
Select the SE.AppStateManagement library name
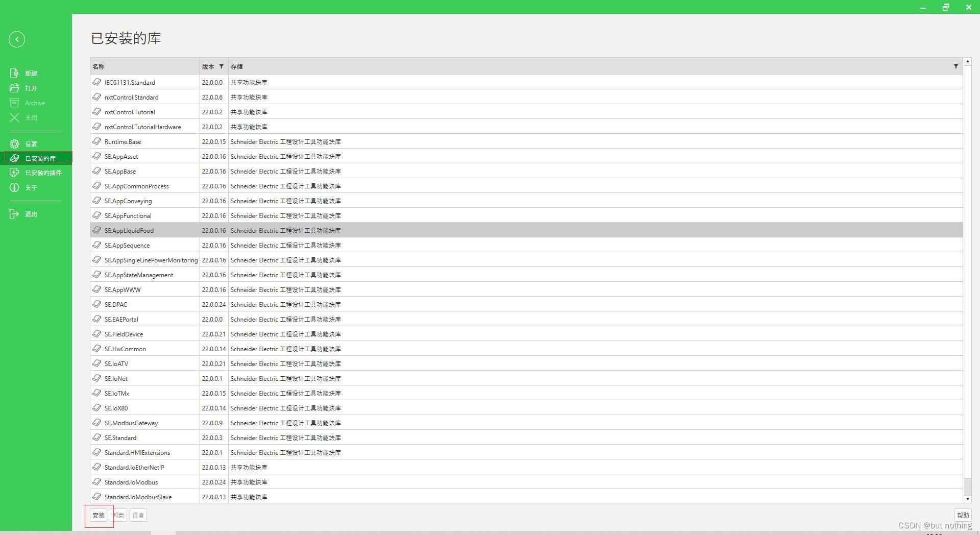(x=139, y=275)
